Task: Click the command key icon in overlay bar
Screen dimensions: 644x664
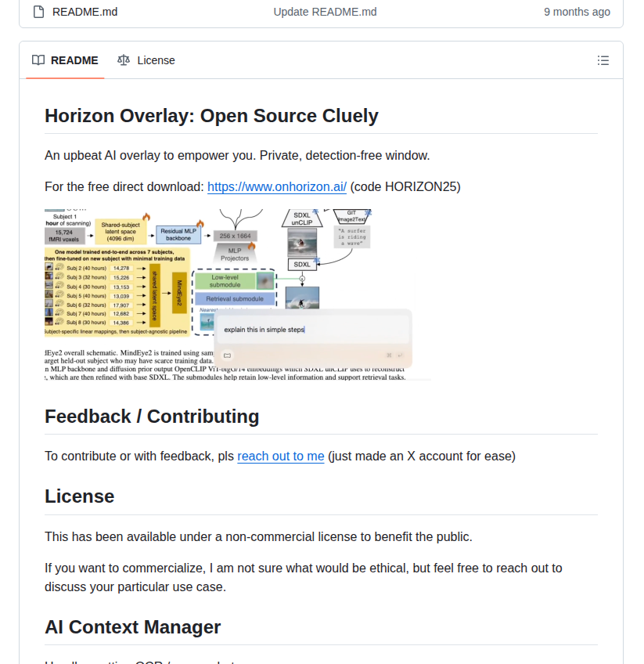Action: click(389, 355)
